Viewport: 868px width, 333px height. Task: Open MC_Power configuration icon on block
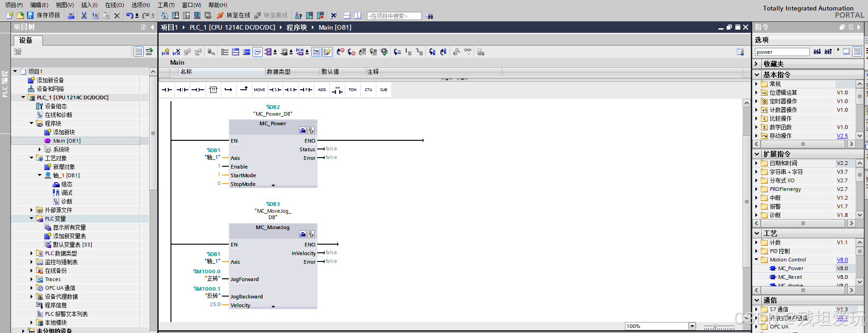303,130
